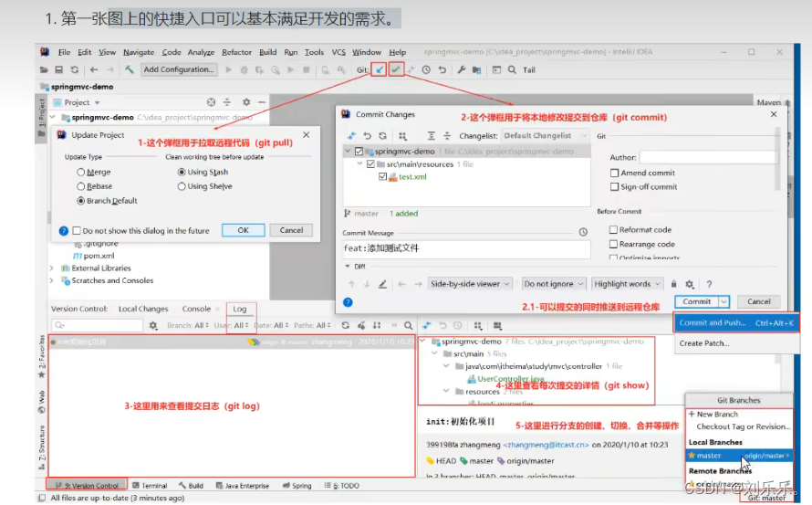The width and height of the screenshot is (812, 505).
Task: Uncheck test.xml in commit file tree
Action: click(x=382, y=177)
